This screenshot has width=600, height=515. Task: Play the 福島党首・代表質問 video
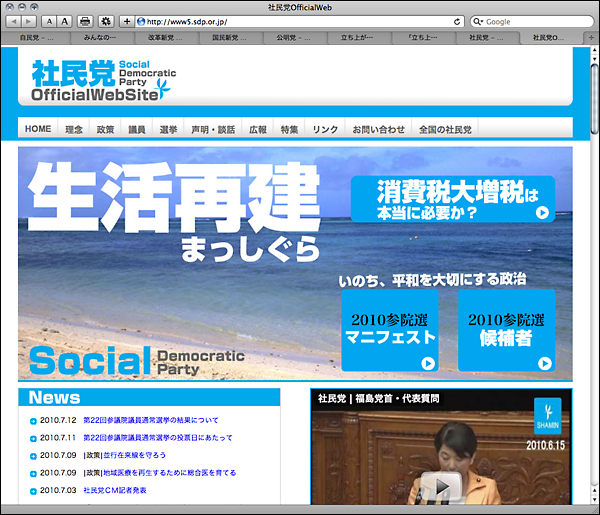(437, 486)
